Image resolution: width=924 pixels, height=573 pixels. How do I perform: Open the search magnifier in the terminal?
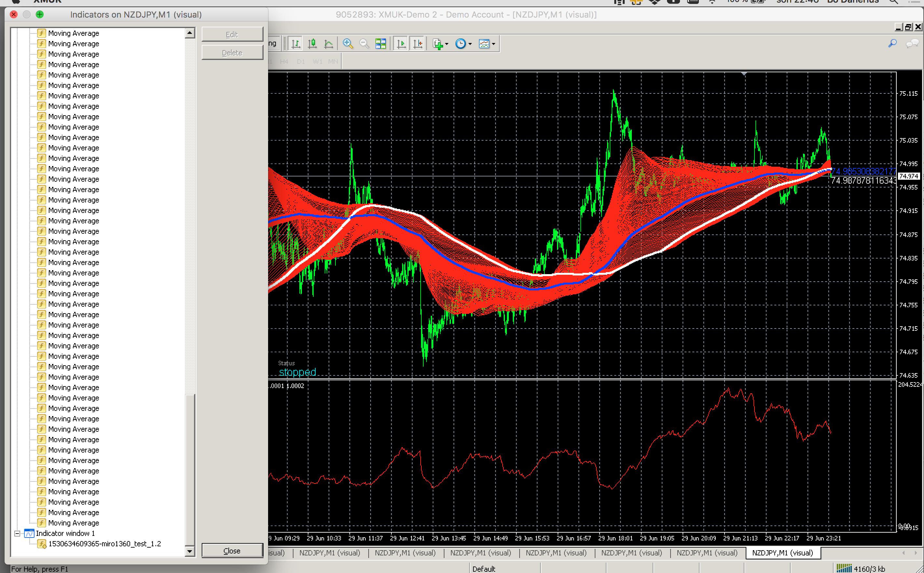892,44
